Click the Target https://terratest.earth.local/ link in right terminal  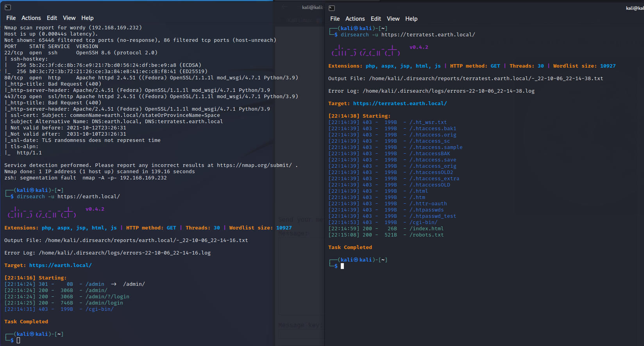point(400,104)
